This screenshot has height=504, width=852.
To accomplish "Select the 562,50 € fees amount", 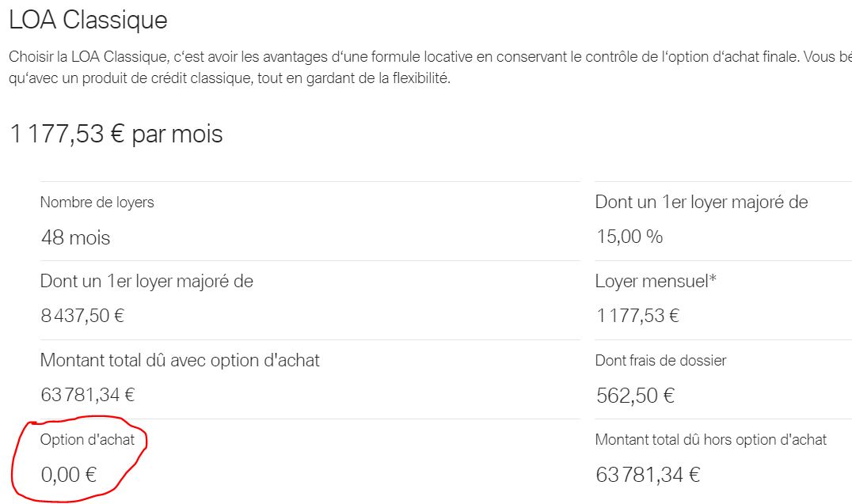I will [635, 396].
